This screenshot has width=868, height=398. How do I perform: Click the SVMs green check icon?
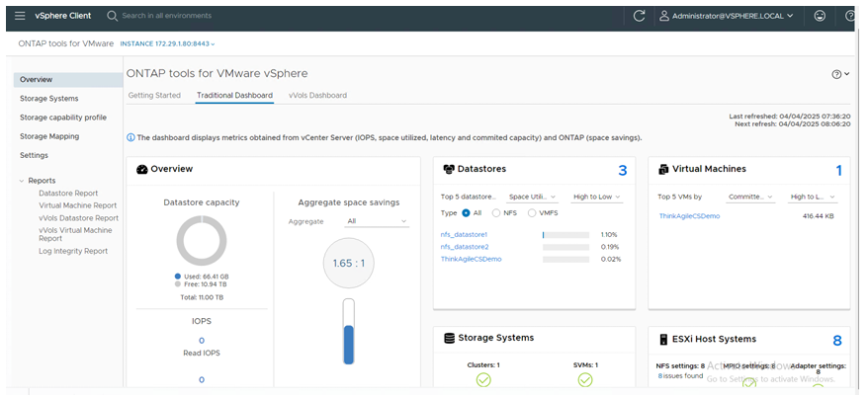pos(585,380)
